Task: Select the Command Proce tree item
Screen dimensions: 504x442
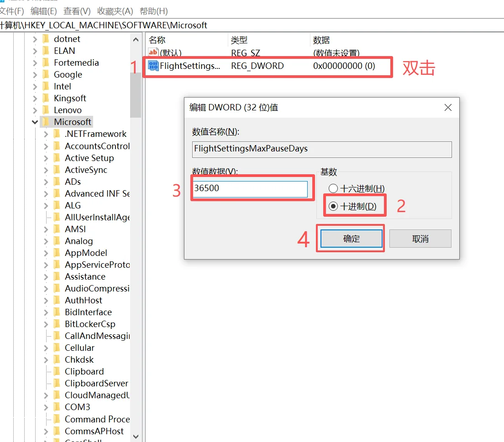Action: 97,420
